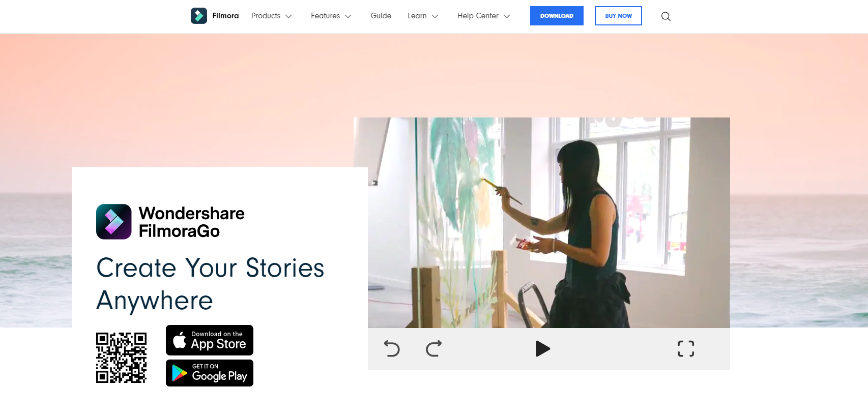
Task: Open the search magnifier icon
Action: pos(666,16)
